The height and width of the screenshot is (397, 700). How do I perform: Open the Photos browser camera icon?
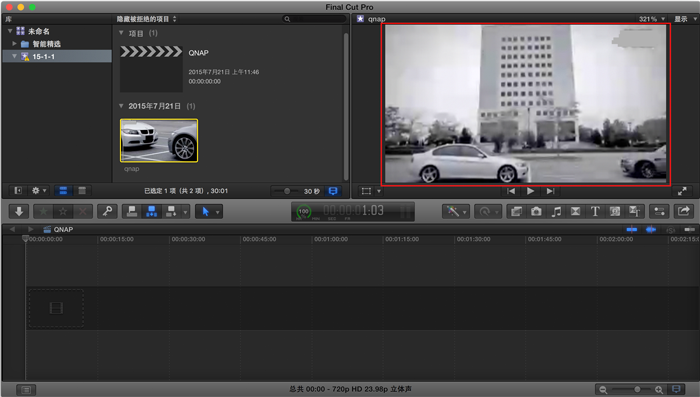tap(536, 211)
